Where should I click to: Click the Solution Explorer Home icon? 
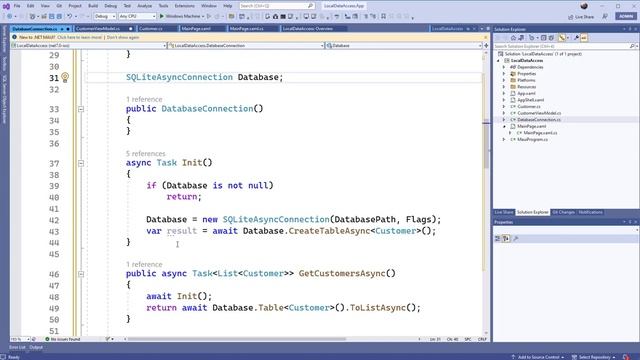point(513,38)
